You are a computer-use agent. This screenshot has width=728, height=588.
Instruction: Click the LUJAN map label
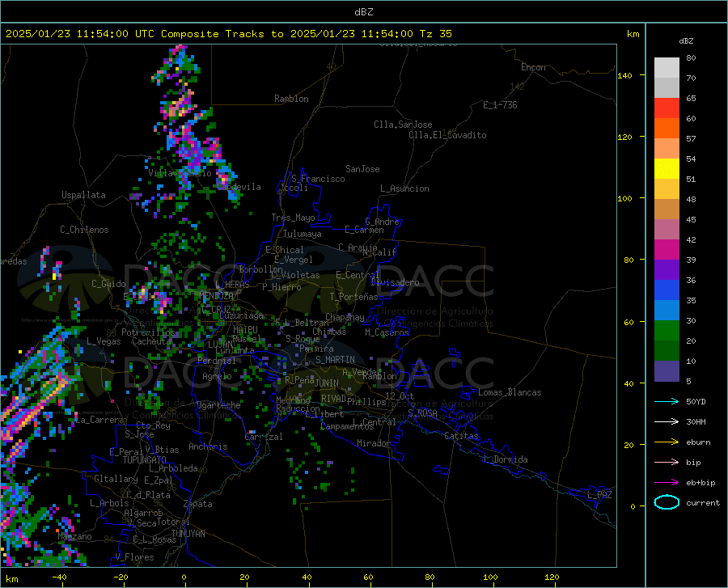pos(220,345)
